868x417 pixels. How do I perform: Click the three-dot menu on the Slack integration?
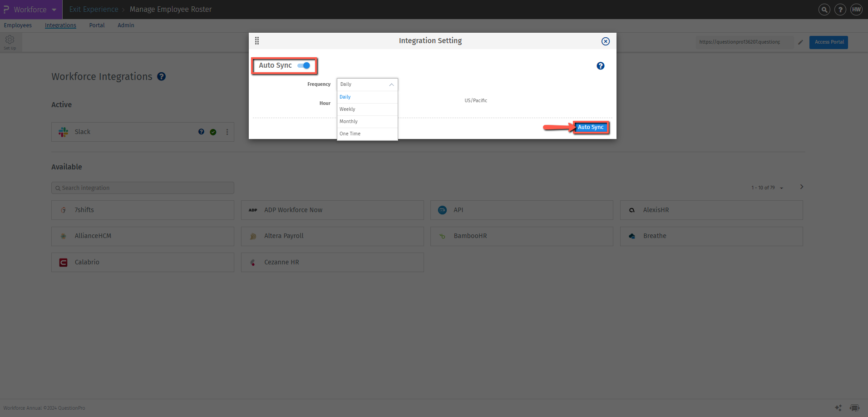[227, 132]
